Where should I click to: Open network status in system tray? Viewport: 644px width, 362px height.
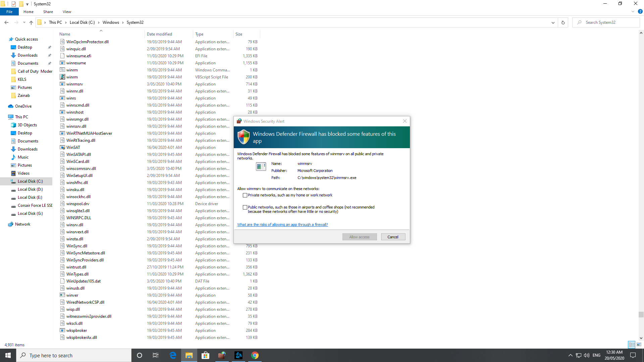[579, 355]
